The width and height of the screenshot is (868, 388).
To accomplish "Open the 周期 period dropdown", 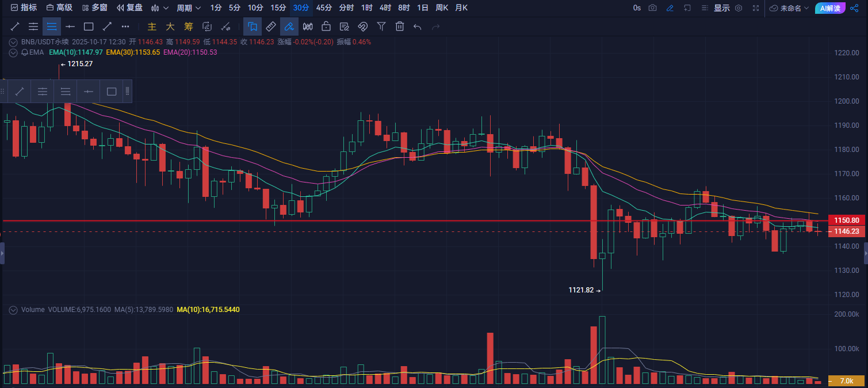I will tap(189, 8).
